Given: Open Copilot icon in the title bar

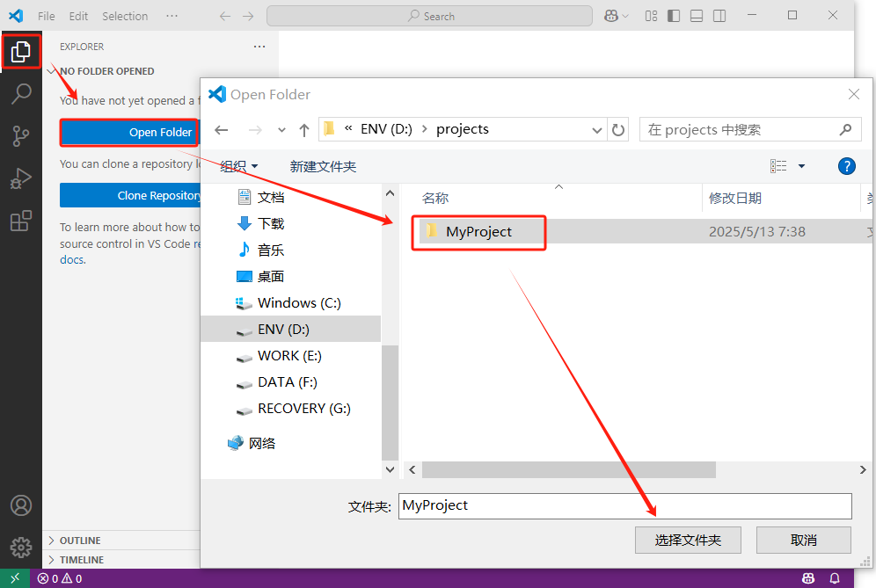Looking at the screenshot, I should [x=610, y=16].
